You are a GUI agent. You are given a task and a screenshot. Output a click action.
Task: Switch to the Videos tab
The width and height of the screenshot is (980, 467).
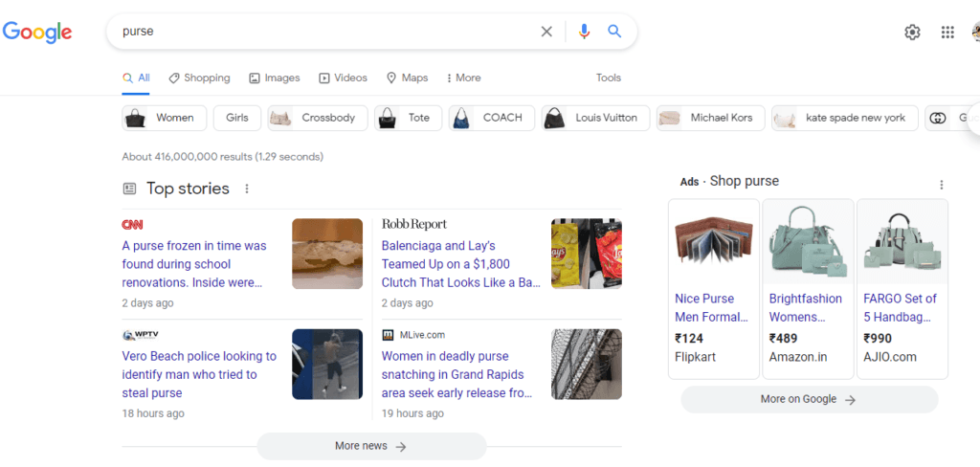[344, 78]
